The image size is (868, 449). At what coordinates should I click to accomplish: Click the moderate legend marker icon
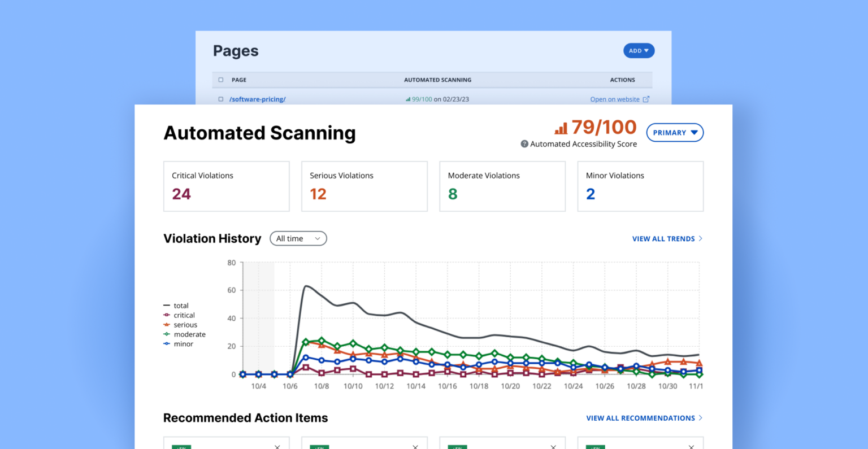point(166,334)
